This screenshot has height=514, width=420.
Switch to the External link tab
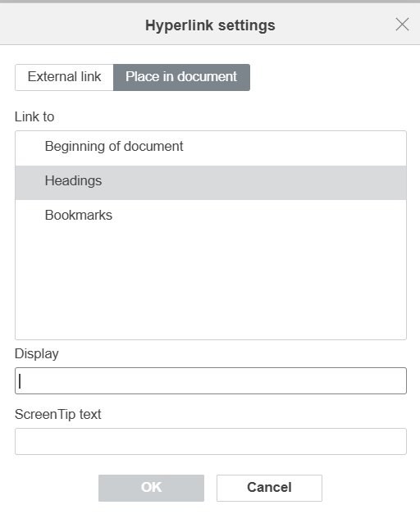click(x=64, y=77)
